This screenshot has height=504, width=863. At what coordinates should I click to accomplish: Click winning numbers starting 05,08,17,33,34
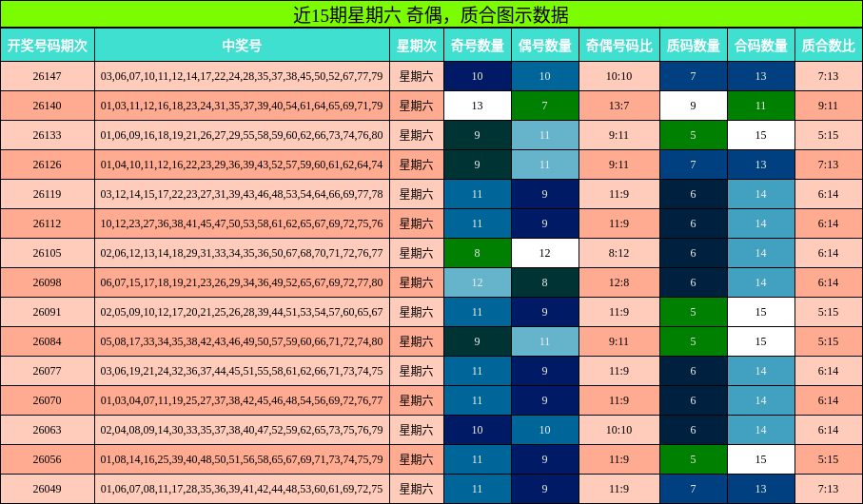point(243,341)
